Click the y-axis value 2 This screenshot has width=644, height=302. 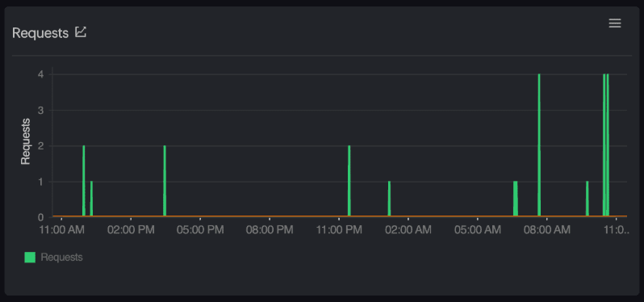(x=41, y=146)
